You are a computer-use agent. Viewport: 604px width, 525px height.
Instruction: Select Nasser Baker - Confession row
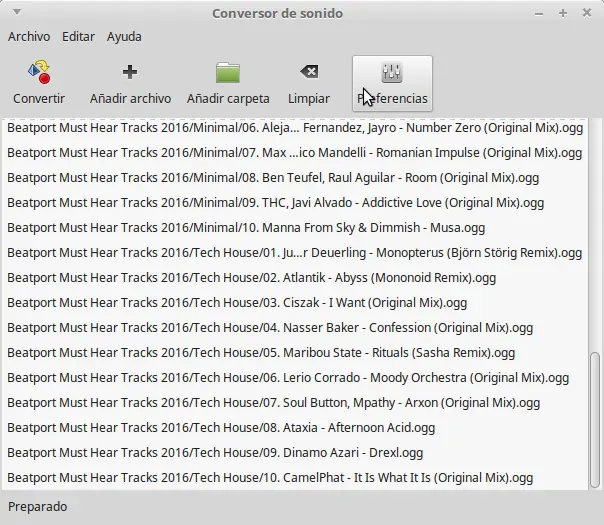[x=295, y=328]
